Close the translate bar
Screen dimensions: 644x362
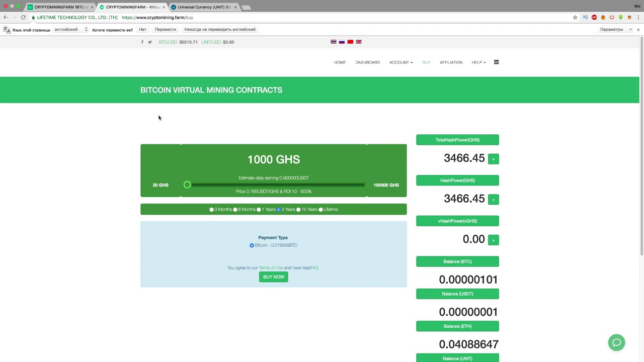638,30
